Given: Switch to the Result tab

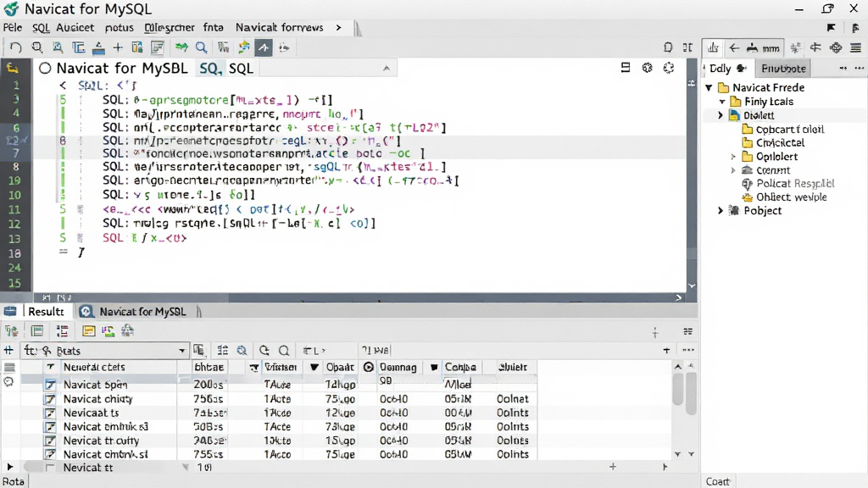Looking at the screenshot, I should pyautogui.click(x=46, y=312).
